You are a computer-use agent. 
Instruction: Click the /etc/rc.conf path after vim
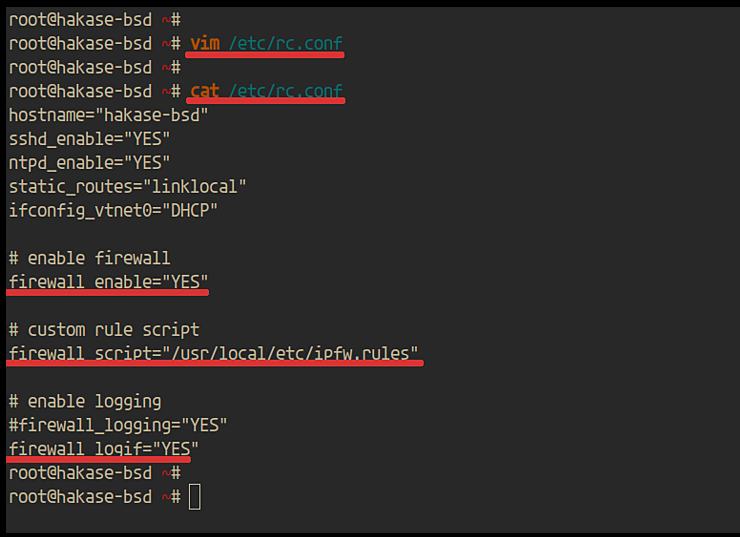click(x=285, y=43)
